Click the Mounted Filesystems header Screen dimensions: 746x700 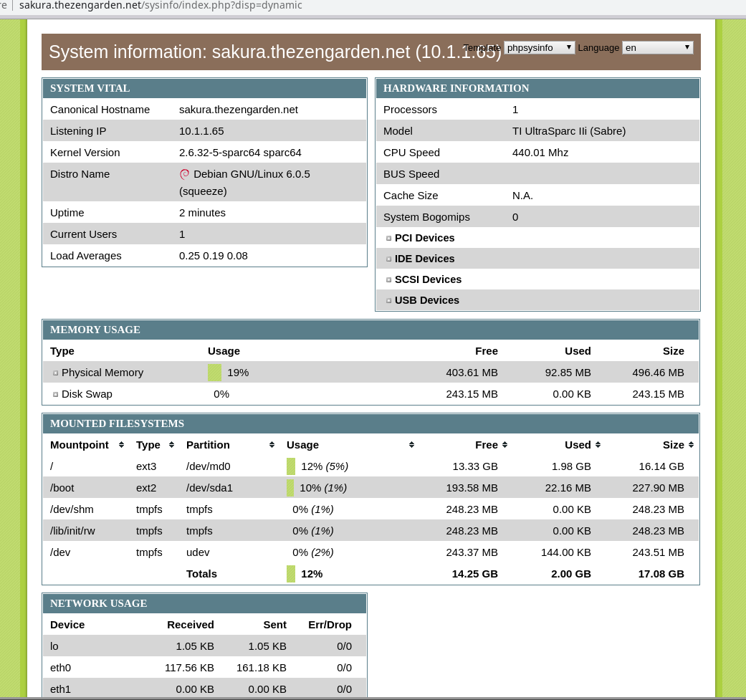[x=370, y=423]
